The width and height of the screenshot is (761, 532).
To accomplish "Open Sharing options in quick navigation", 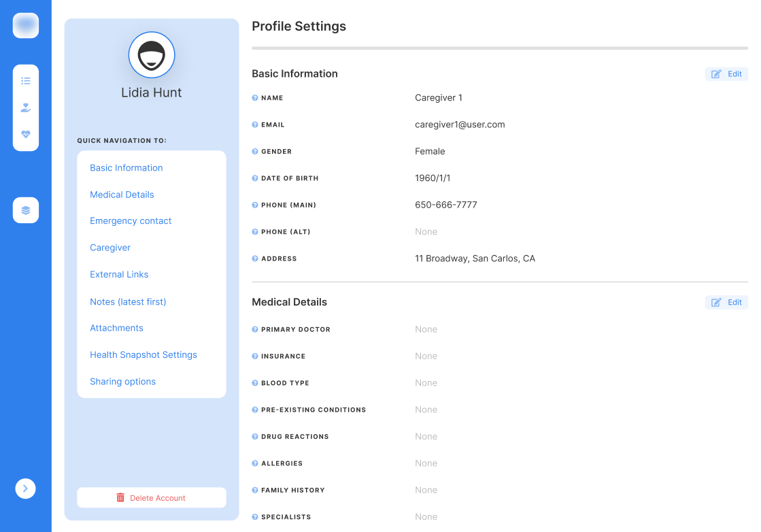I will (x=122, y=382).
